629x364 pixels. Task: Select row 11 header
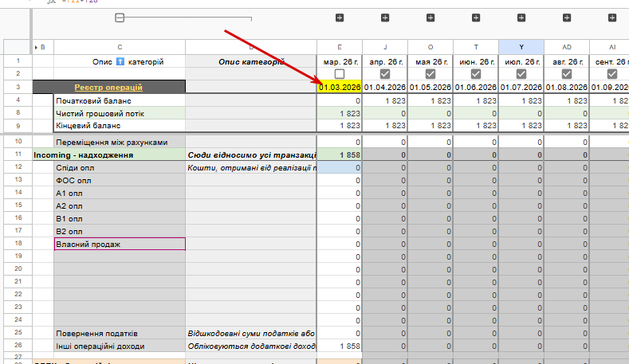(x=18, y=155)
